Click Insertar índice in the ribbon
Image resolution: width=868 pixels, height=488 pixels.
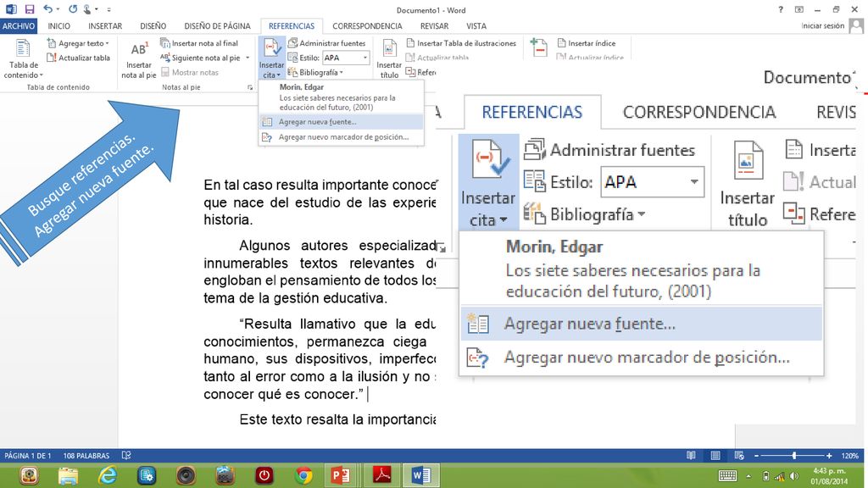tap(587, 43)
